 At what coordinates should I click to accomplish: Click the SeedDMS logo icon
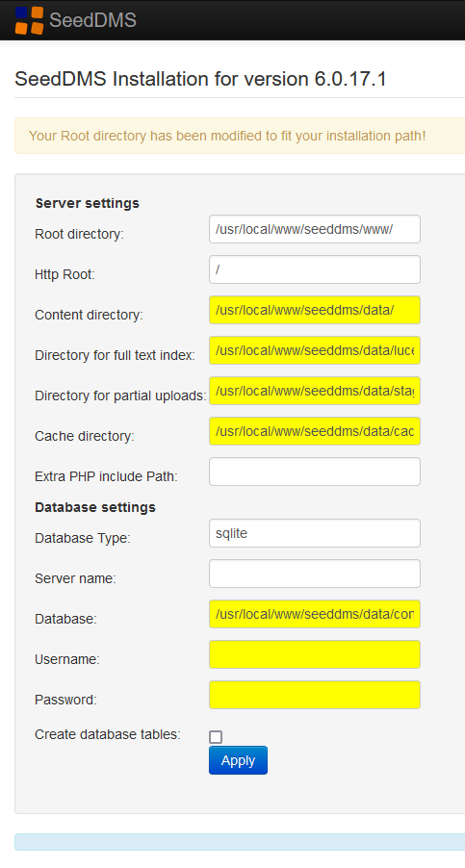click(29, 20)
